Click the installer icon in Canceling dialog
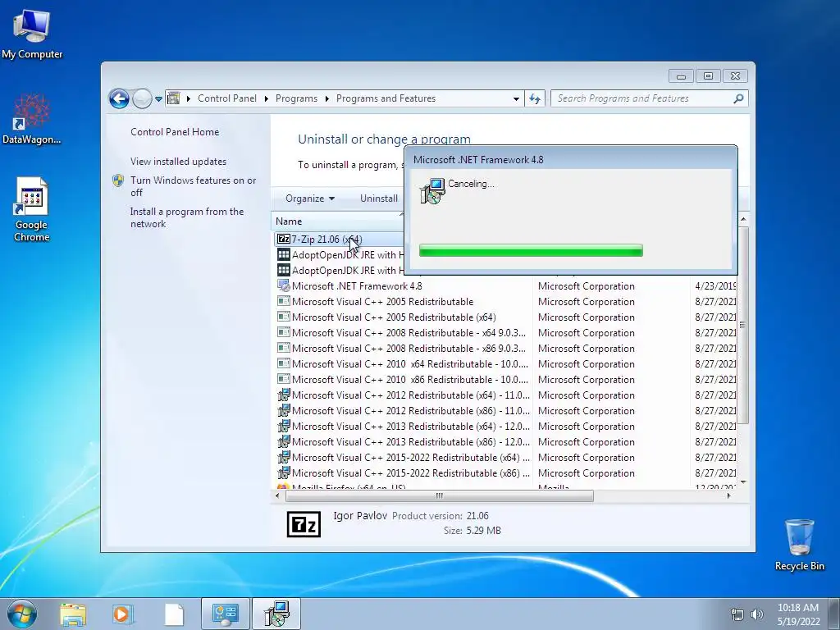The height and width of the screenshot is (630, 840). [432, 191]
